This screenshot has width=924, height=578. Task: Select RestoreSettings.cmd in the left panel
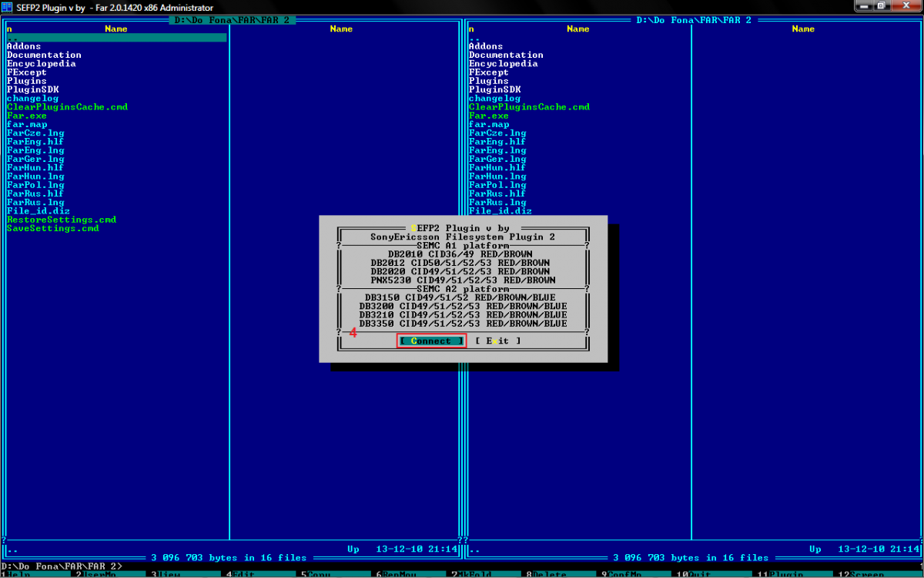tap(62, 220)
